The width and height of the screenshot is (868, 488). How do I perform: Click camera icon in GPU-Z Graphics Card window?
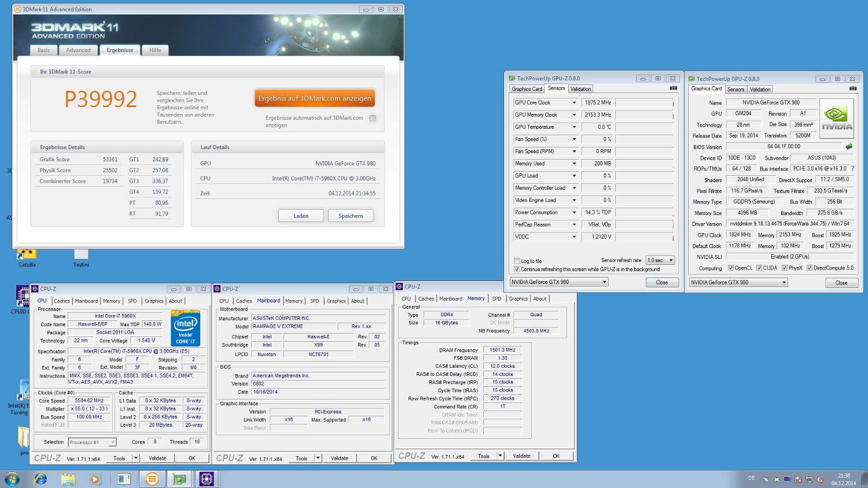(852, 88)
